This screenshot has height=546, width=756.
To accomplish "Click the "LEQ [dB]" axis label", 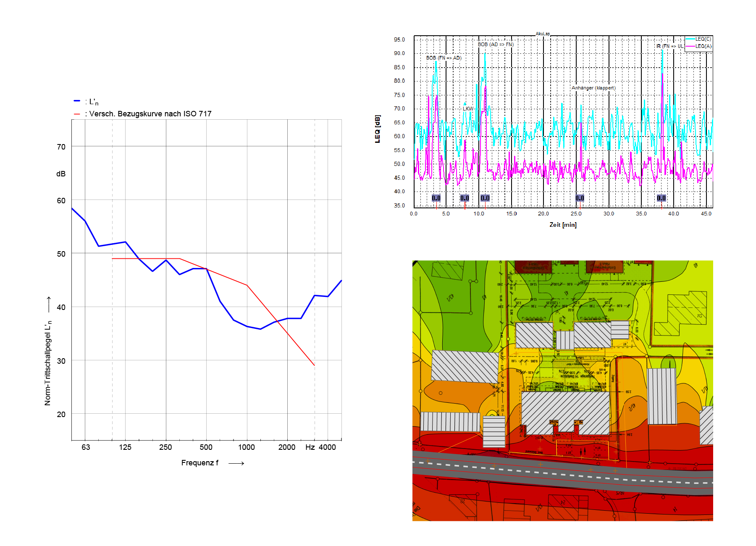I will pyautogui.click(x=377, y=129).
